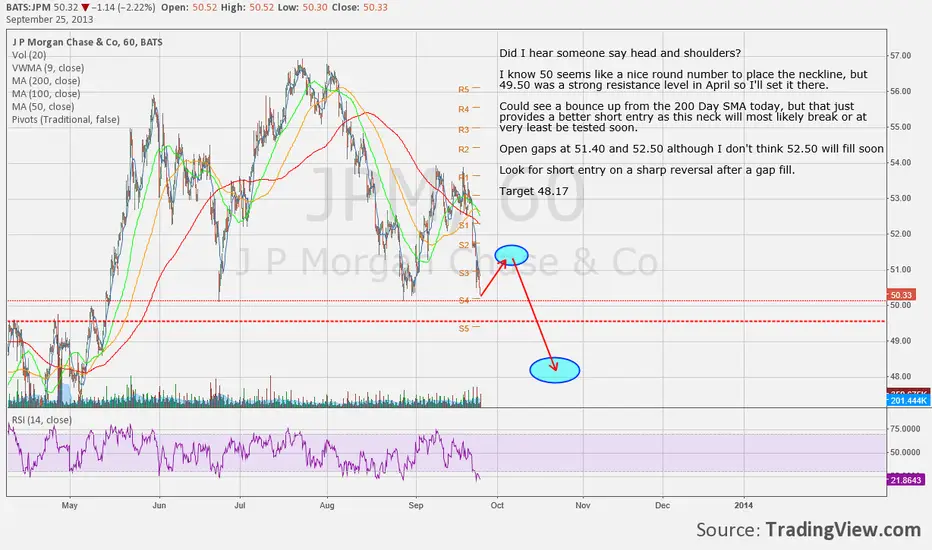The height and width of the screenshot is (550, 932).
Task: Click the 50.33 current price tag
Action: tap(900, 295)
